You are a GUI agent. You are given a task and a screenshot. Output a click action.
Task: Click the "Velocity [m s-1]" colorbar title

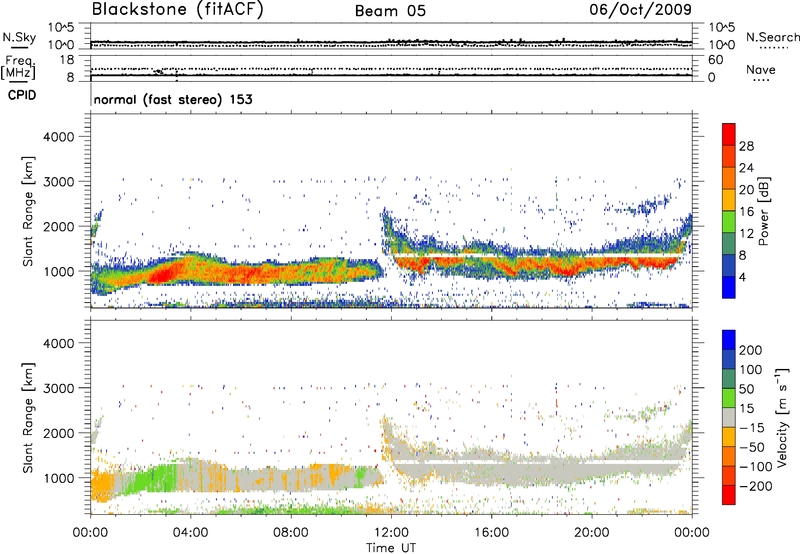[x=782, y=417]
